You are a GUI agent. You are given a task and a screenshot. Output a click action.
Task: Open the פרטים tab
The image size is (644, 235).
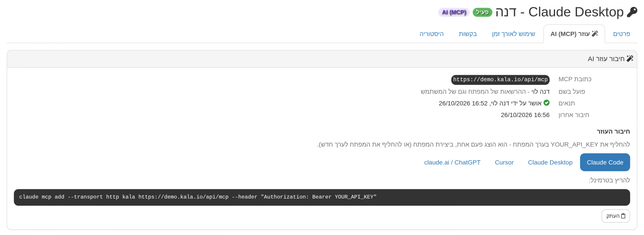coord(621,34)
